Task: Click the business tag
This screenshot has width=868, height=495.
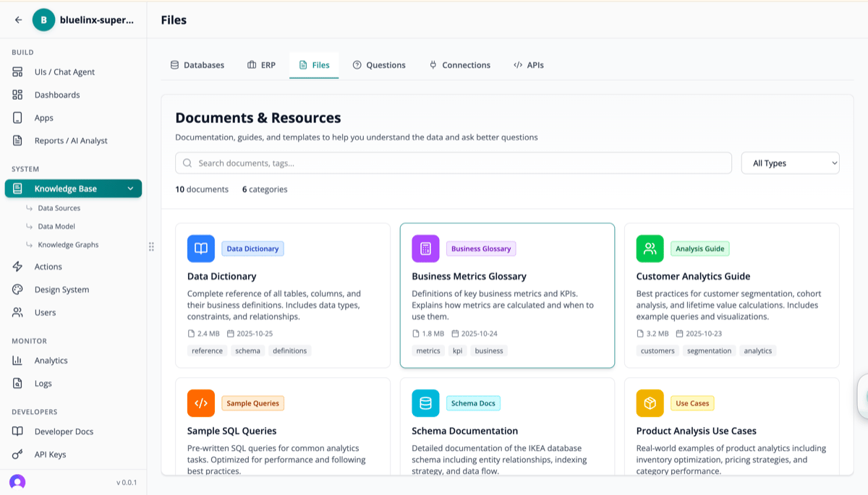Action: (x=489, y=350)
